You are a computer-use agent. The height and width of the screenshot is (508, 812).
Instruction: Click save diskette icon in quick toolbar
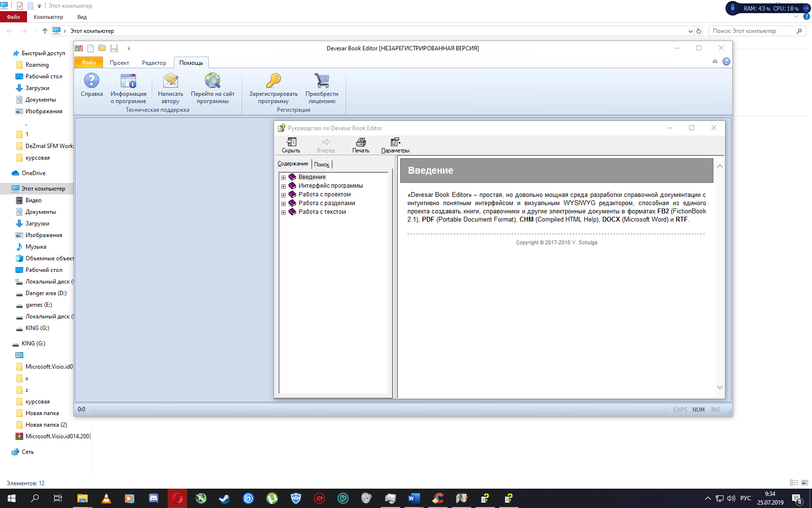pos(114,48)
